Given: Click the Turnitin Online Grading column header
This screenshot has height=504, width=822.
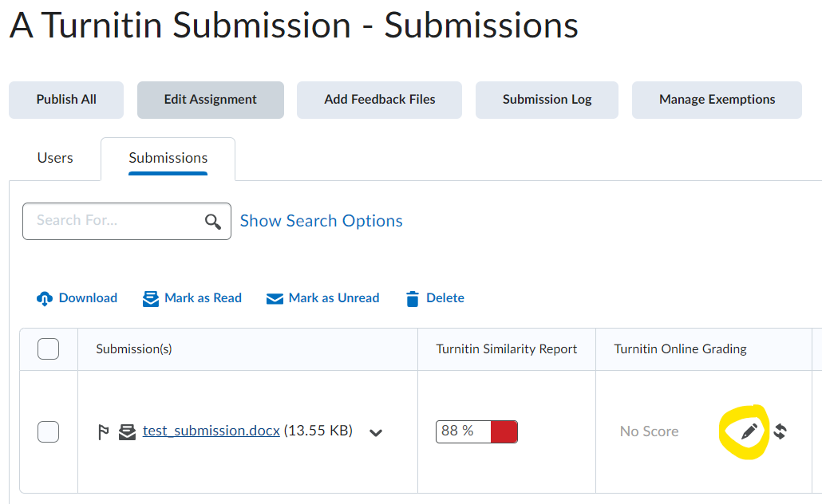Looking at the screenshot, I should point(681,349).
